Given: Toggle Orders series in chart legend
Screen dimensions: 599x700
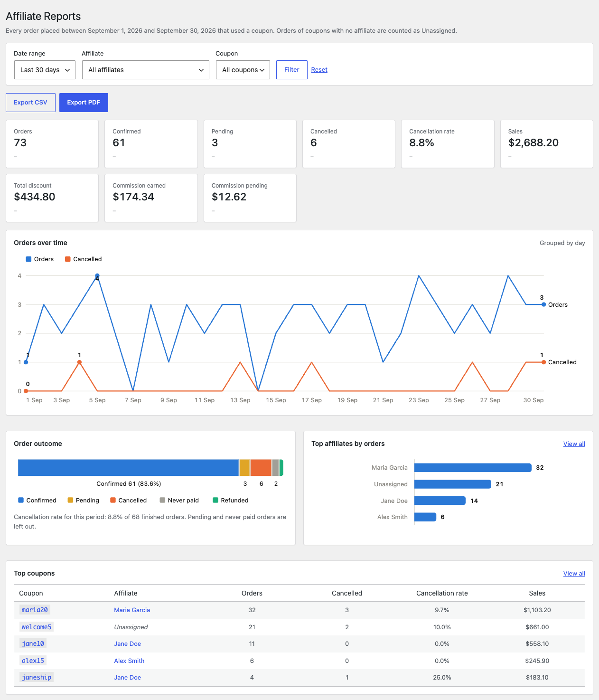Looking at the screenshot, I should [40, 259].
